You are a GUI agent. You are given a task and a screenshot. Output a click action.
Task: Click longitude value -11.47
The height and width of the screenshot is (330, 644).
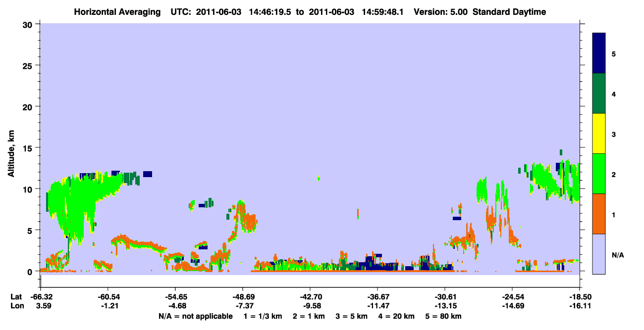pyautogui.click(x=377, y=306)
